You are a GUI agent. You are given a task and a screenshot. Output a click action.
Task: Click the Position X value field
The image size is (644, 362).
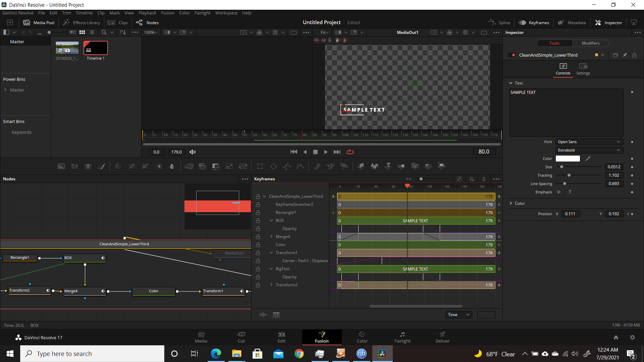pyautogui.click(x=570, y=214)
